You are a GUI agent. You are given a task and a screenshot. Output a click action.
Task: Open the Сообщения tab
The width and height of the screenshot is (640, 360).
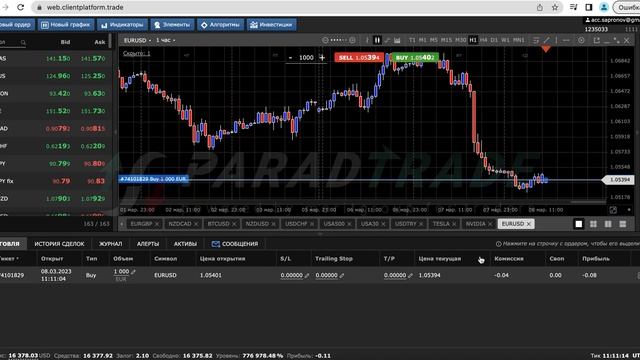(x=235, y=244)
